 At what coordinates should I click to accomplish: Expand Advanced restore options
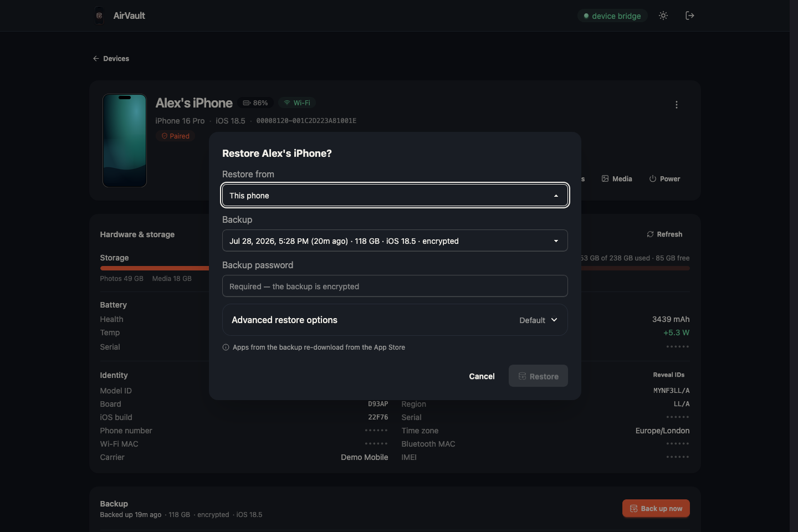pos(395,320)
